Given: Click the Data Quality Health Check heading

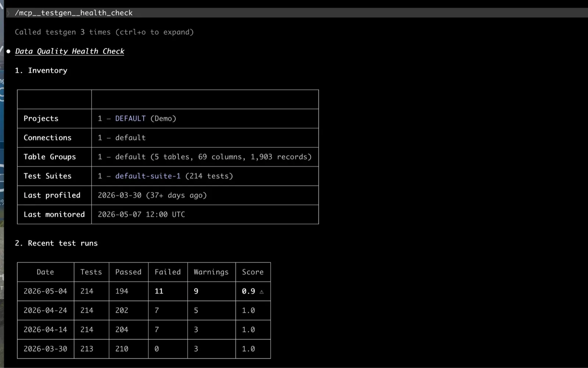Looking at the screenshot, I should pos(69,51).
